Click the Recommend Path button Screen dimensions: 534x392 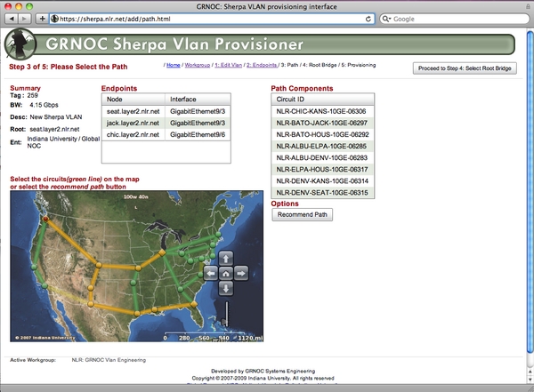(302, 214)
